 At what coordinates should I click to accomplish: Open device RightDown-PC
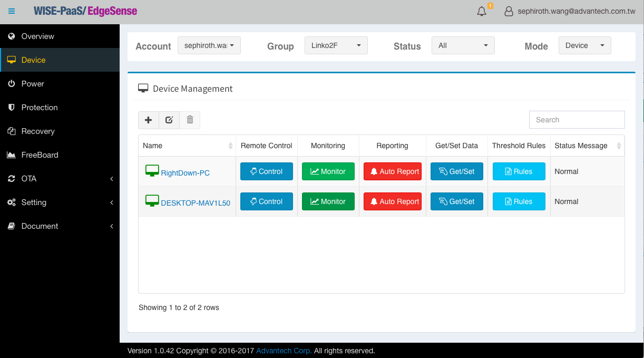185,173
